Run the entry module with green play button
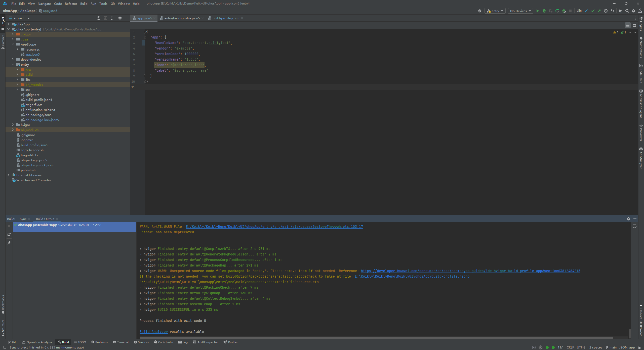The image size is (644, 350). point(538,11)
